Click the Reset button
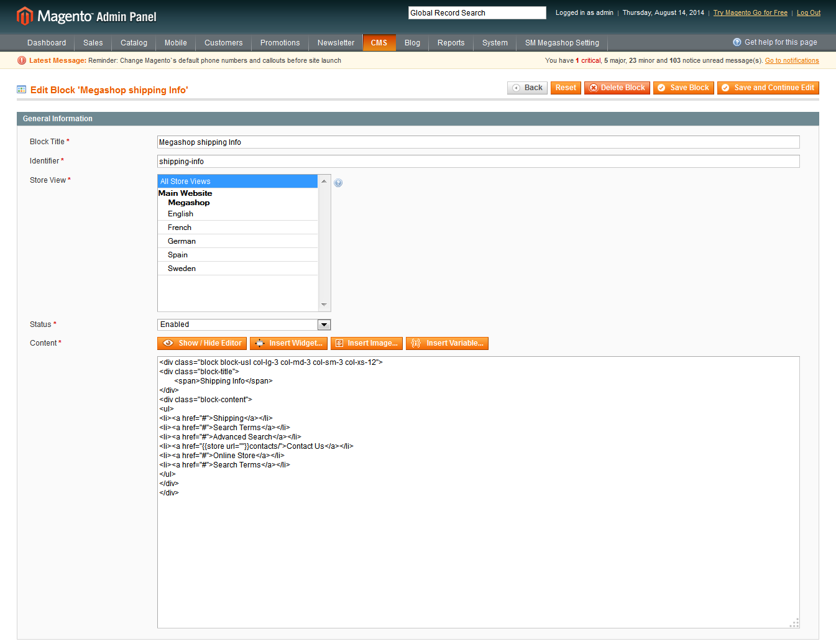 coord(566,88)
